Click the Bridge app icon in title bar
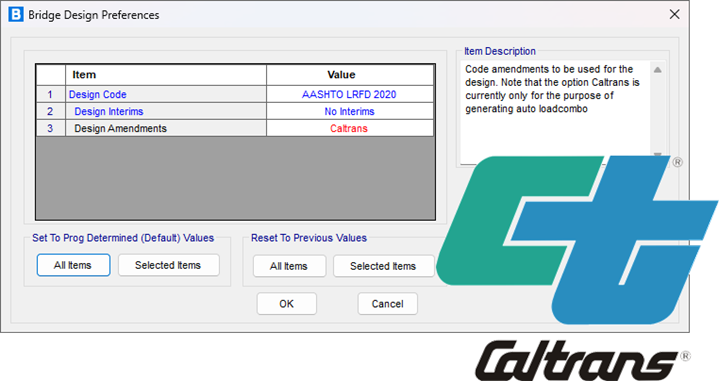This screenshot has width=719, height=381. [x=16, y=15]
